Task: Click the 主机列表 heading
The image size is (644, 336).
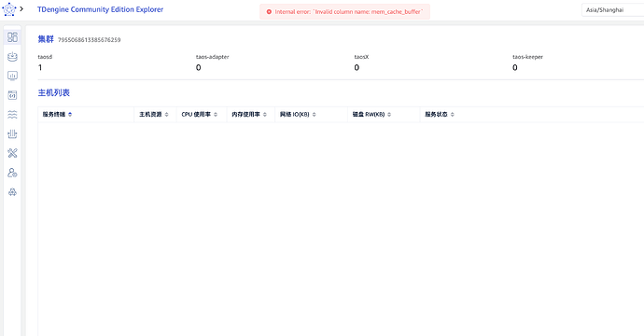Action: point(54,92)
